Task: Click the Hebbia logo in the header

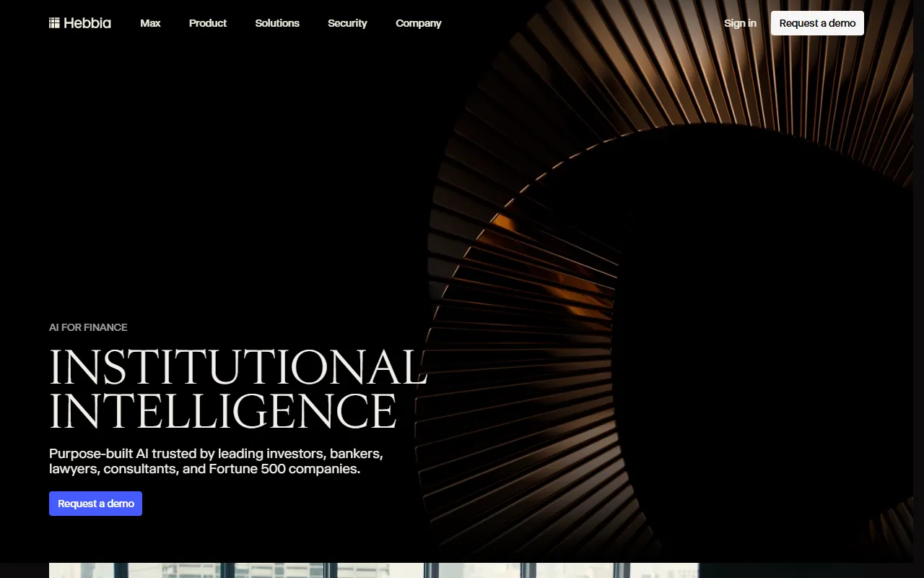Action: [80, 23]
